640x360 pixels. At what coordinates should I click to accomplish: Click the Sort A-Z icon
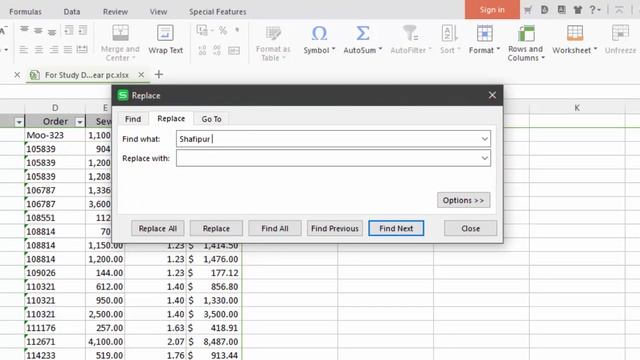coord(449,33)
